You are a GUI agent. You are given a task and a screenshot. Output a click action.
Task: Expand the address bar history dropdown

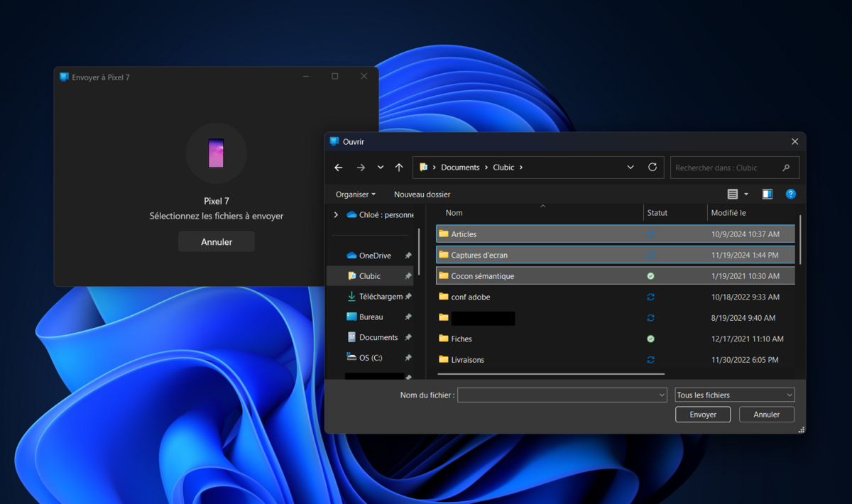630,168
